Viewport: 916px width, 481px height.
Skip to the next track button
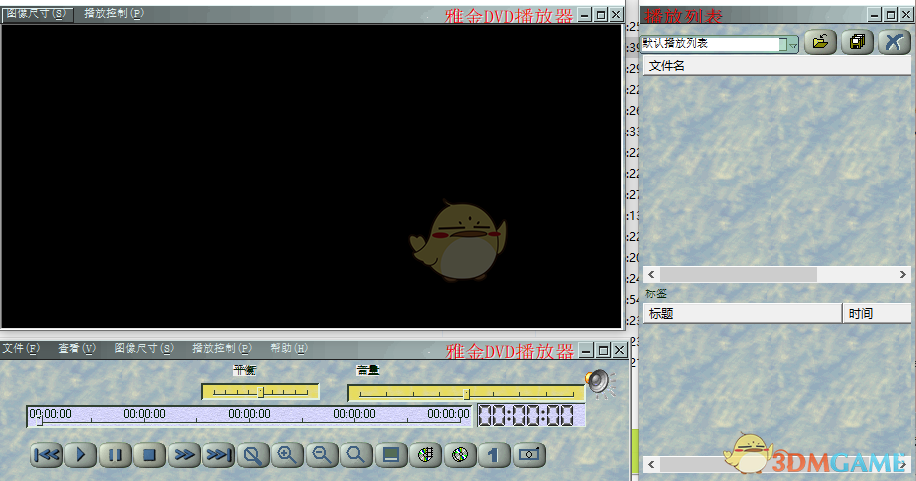click(x=218, y=455)
